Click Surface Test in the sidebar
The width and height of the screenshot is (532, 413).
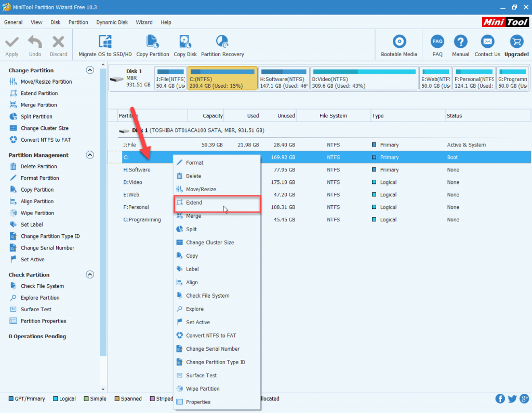[x=36, y=310]
